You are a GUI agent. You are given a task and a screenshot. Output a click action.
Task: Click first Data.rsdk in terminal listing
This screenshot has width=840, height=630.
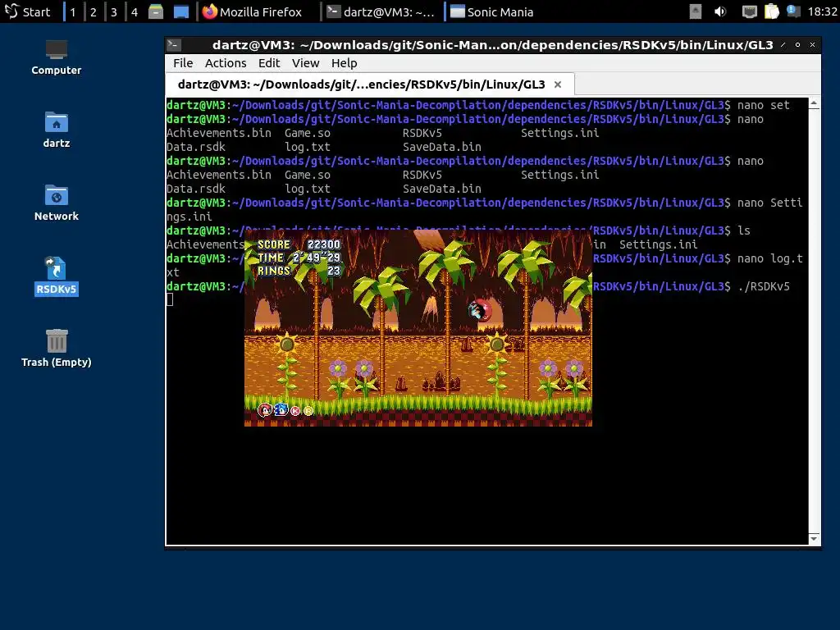click(195, 147)
